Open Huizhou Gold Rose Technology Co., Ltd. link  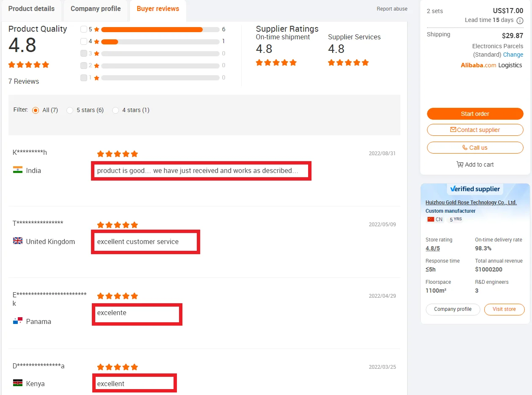[x=471, y=203]
